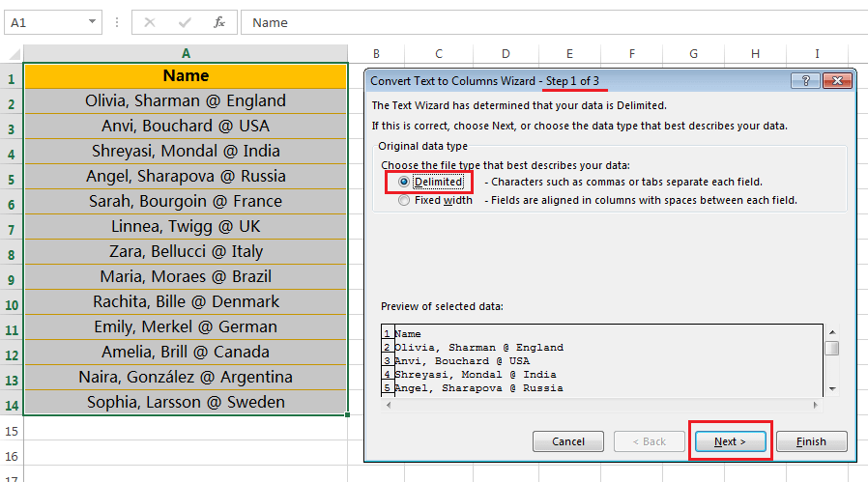
Task: Click cell 'Maria, Moraes @ Brazil'
Action: (x=186, y=276)
